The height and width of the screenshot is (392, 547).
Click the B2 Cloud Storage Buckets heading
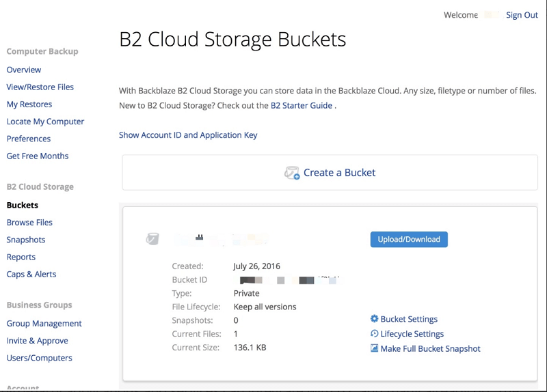click(232, 39)
